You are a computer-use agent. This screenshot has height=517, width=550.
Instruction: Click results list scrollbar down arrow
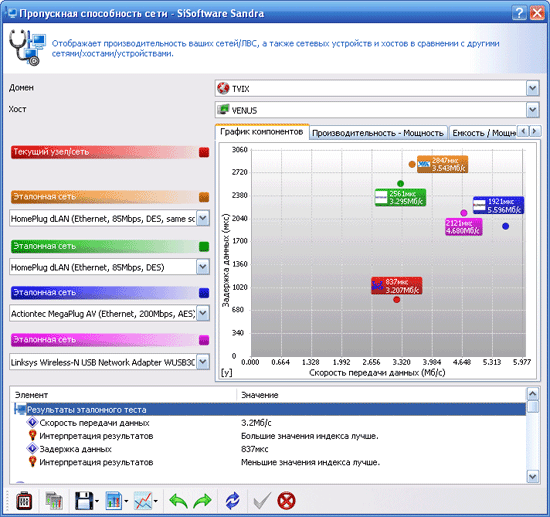pos(532,476)
